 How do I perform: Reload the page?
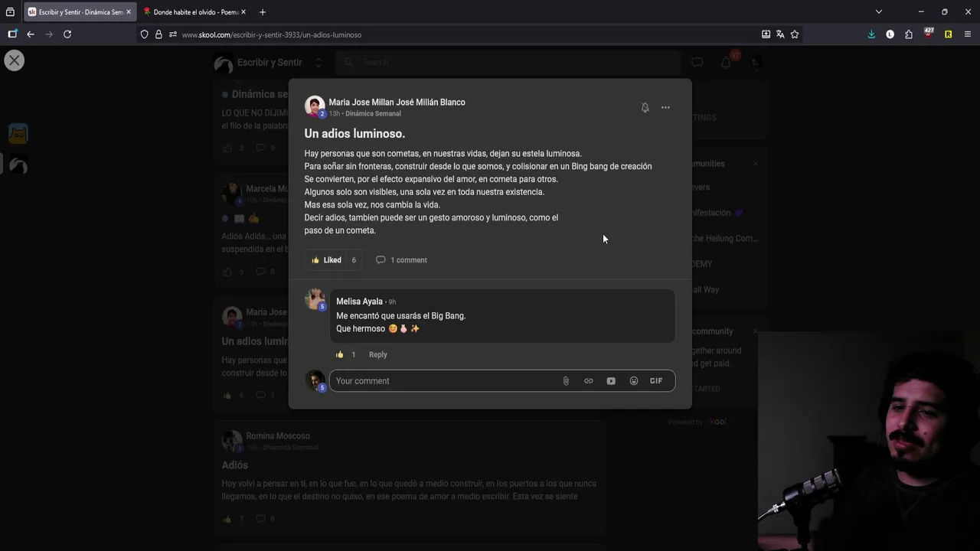pyautogui.click(x=67, y=34)
